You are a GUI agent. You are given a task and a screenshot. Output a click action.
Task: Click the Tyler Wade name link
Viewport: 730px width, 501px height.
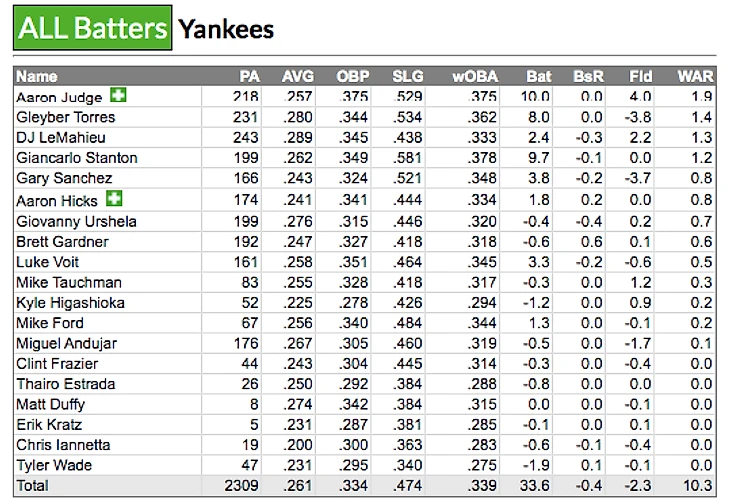[x=53, y=465]
